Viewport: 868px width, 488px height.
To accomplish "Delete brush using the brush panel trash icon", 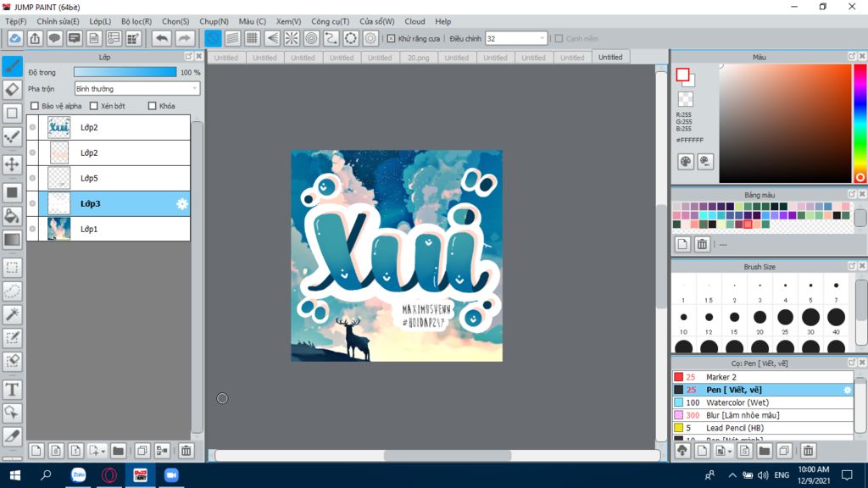I will click(x=808, y=451).
